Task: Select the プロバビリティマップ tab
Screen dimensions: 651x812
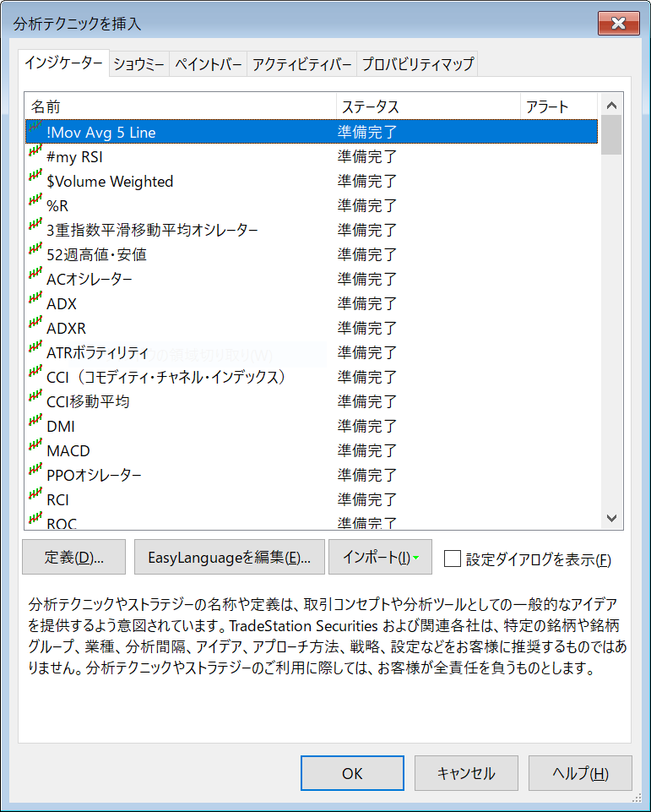Action: [x=417, y=64]
